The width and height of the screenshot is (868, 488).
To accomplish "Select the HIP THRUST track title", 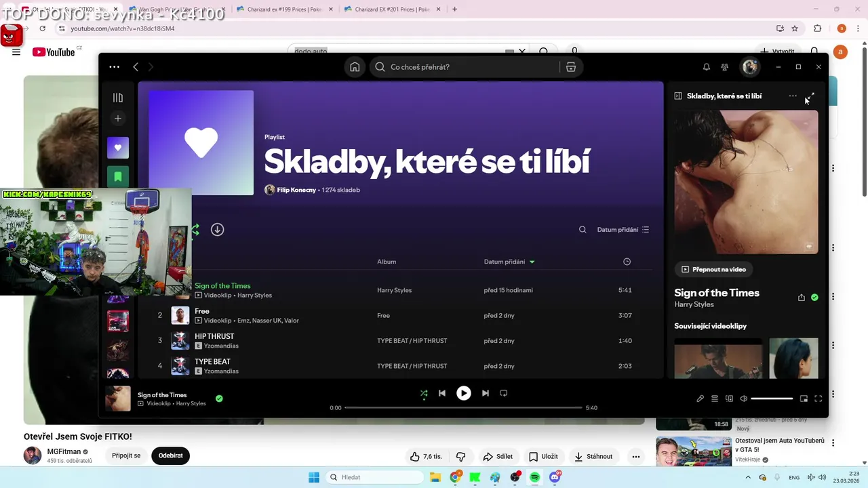I will (x=214, y=336).
